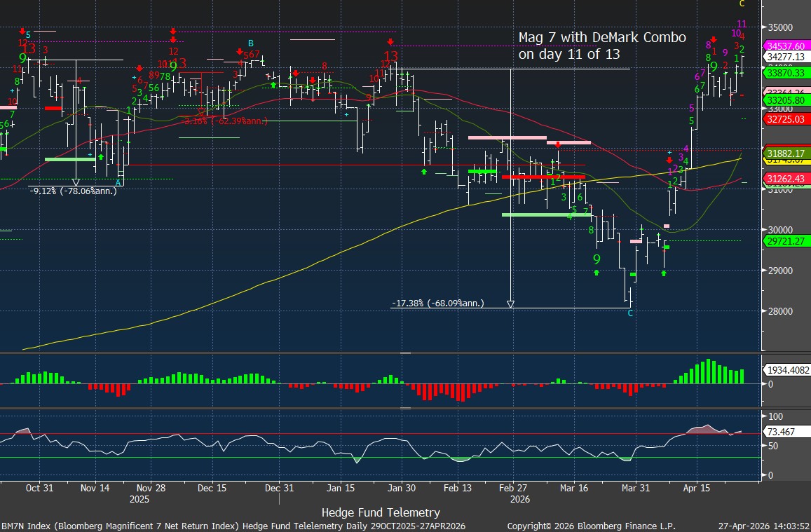Click the cyan C marker at the March low
Viewport: 811px width, 532px height.
coord(630,313)
